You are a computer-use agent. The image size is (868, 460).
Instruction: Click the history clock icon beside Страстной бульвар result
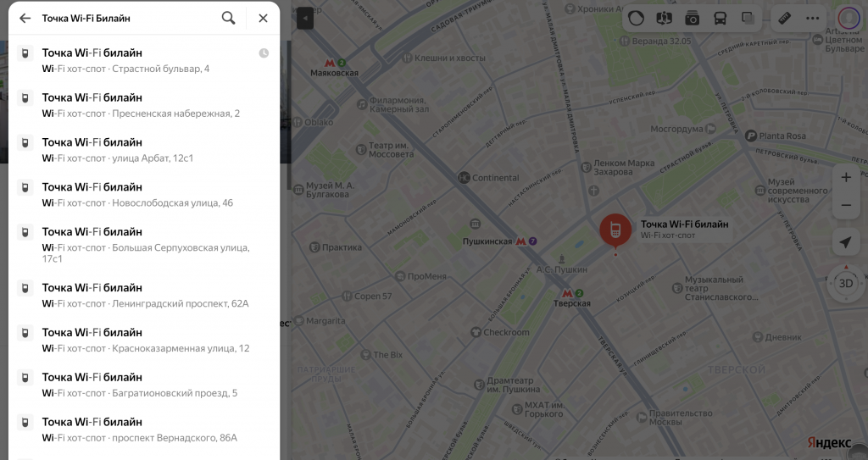(x=264, y=53)
